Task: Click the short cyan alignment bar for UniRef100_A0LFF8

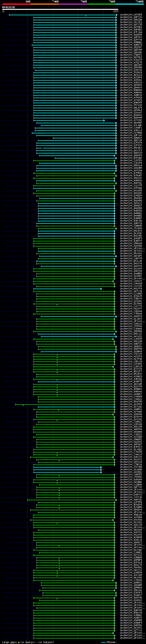Action: (x=68, y=289)
